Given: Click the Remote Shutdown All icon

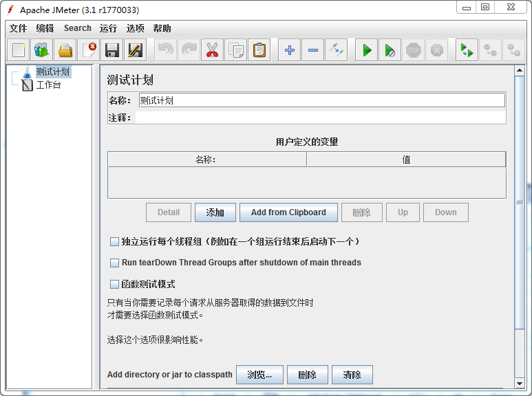Looking at the screenshot, I should tap(513, 50).
